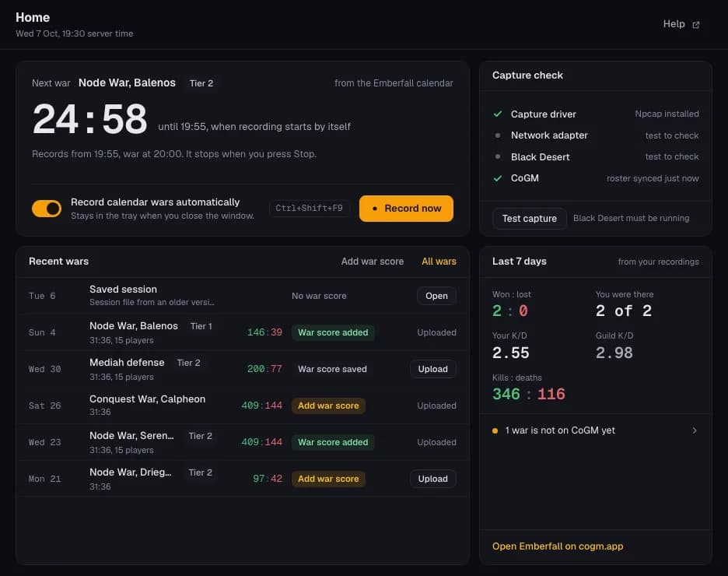Click the 'War score saved' label
Screen dimensions: 728x576
[x=332, y=369]
